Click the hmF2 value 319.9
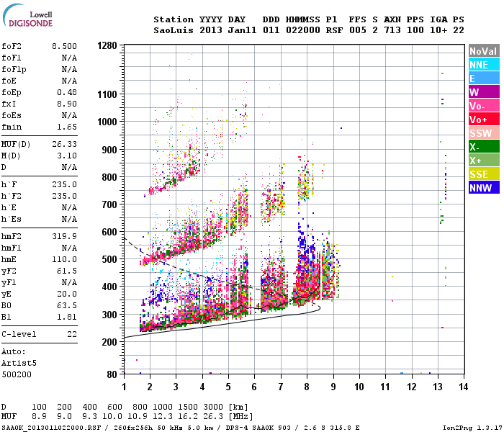504x432 pixels. (x=64, y=236)
